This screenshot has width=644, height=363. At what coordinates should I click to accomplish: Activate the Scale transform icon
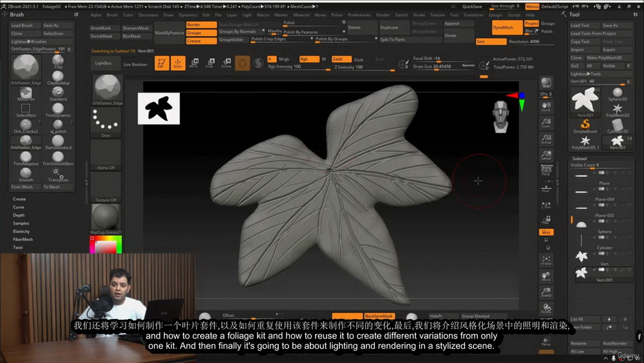[x=211, y=63]
